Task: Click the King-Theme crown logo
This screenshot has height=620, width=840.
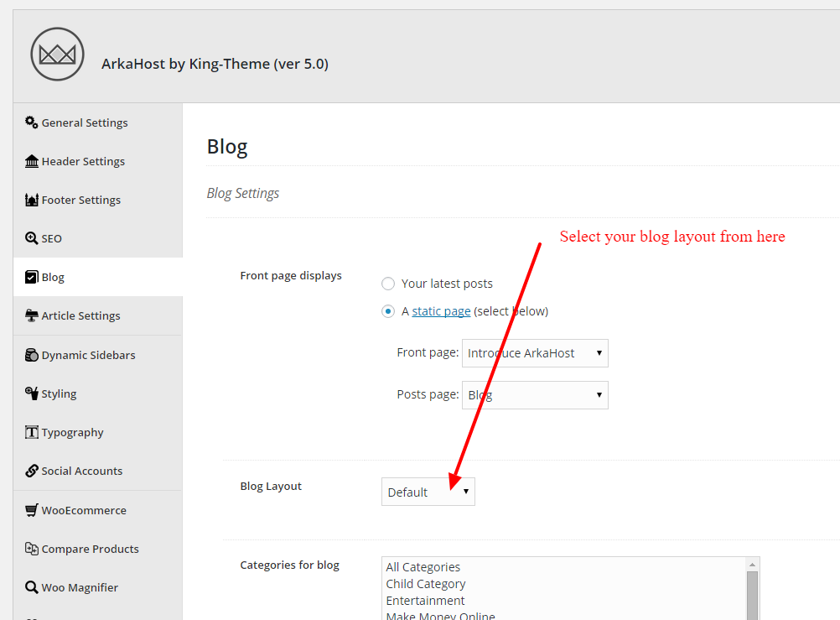Action: click(57, 55)
